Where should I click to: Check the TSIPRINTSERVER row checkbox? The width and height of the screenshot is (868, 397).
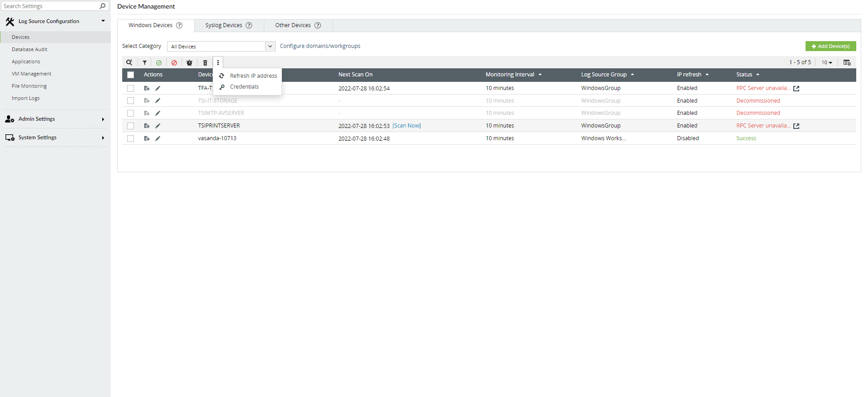[x=131, y=126]
